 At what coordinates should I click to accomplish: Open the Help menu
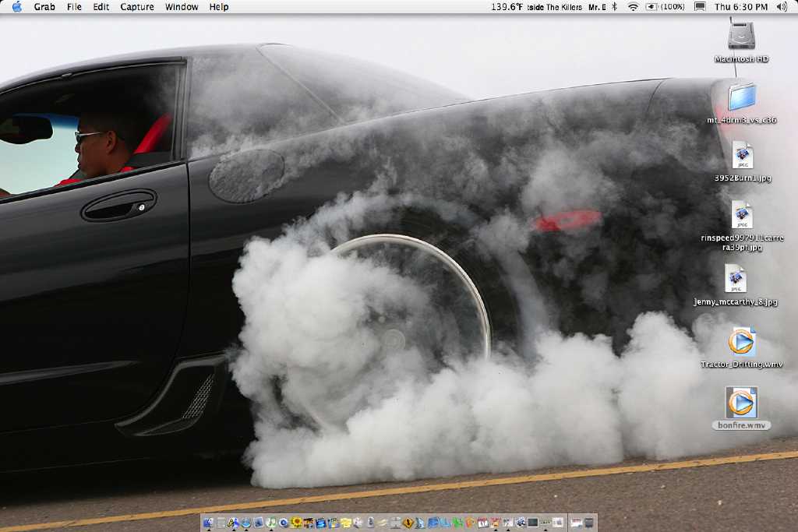219,6
